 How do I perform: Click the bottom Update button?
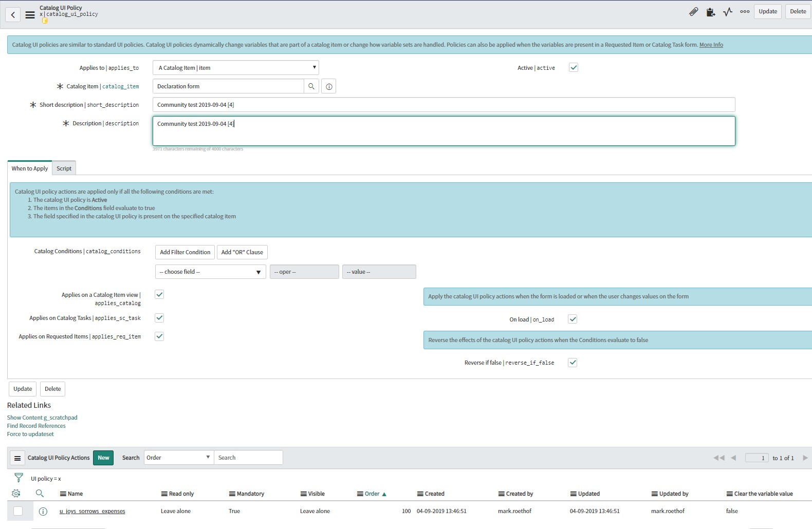(23, 389)
